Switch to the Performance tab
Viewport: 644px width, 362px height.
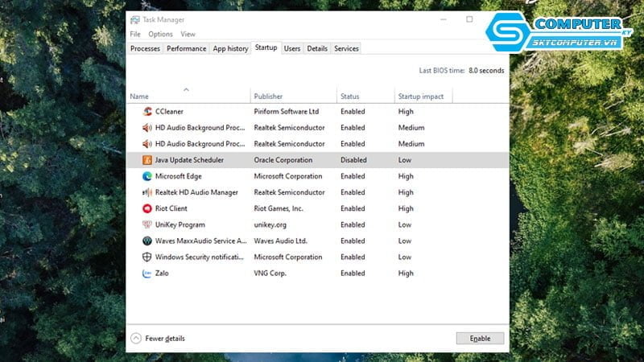[x=186, y=49]
